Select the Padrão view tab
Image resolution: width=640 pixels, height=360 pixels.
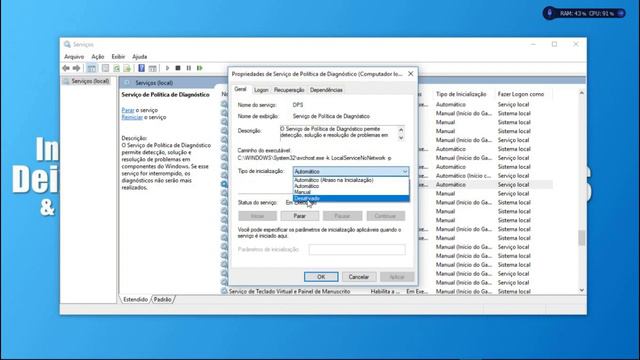(x=162, y=300)
